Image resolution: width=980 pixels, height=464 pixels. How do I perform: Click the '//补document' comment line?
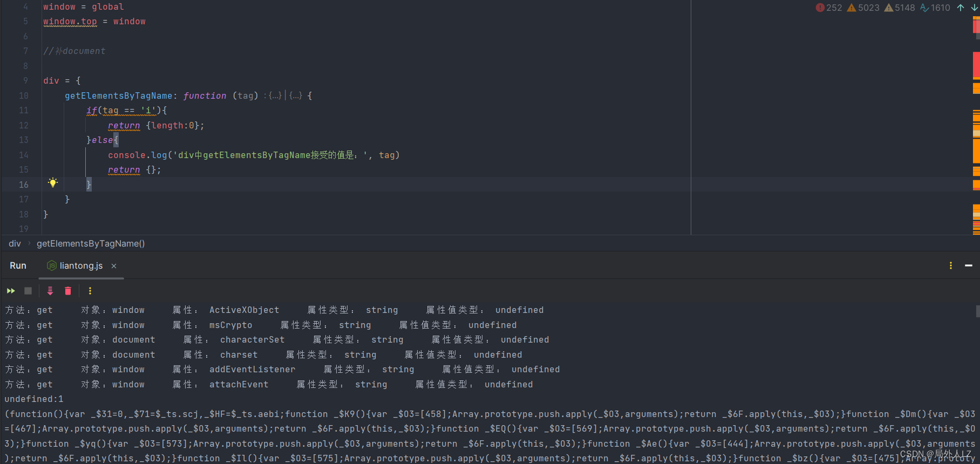(74, 51)
